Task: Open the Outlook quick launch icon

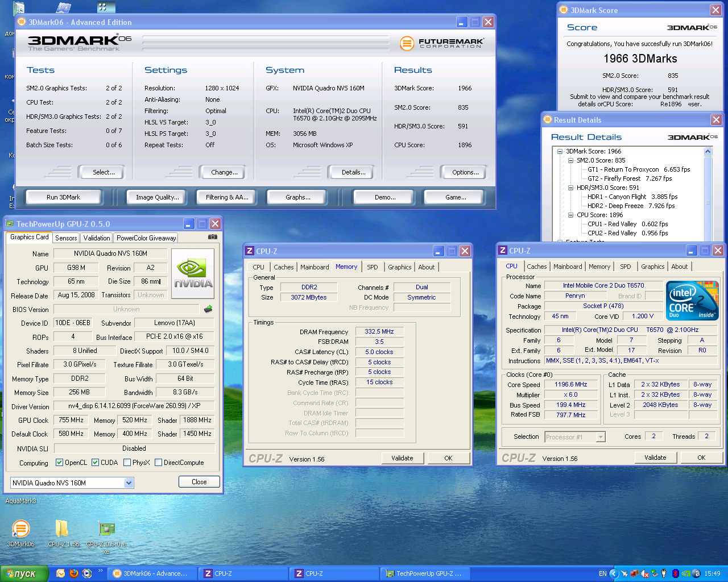Action: pos(61,573)
